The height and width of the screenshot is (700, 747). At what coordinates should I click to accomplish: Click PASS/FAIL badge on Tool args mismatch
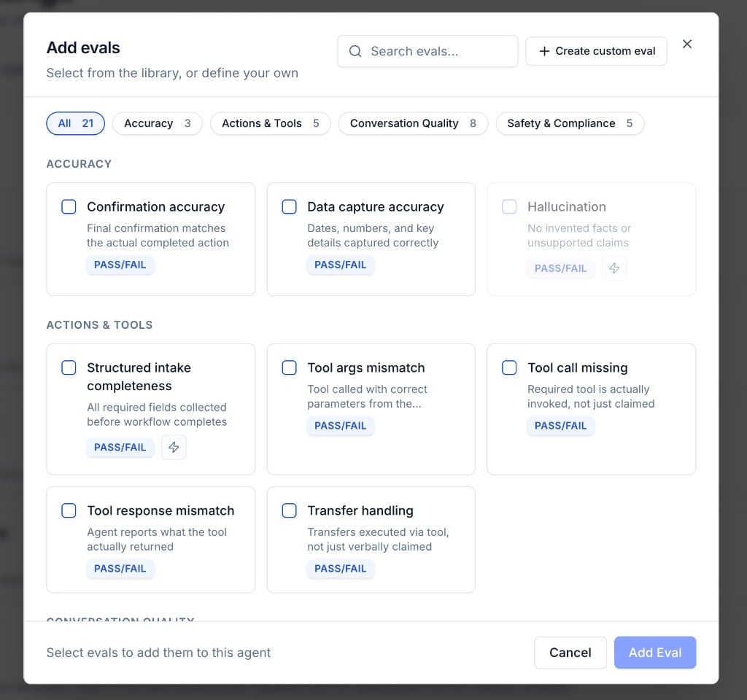(340, 426)
